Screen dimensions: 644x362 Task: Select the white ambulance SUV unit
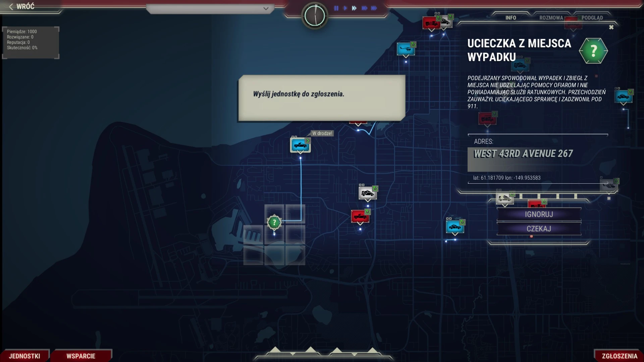click(367, 193)
